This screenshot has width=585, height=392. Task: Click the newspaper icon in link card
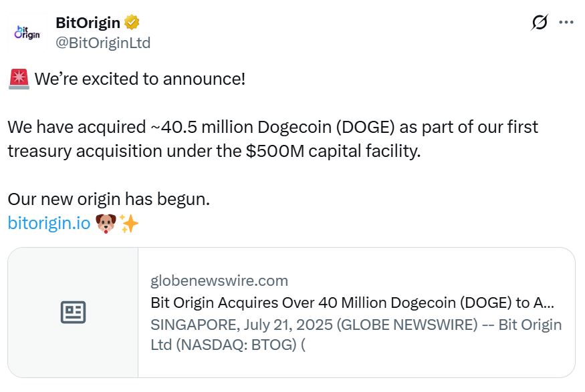(x=73, y=313)
